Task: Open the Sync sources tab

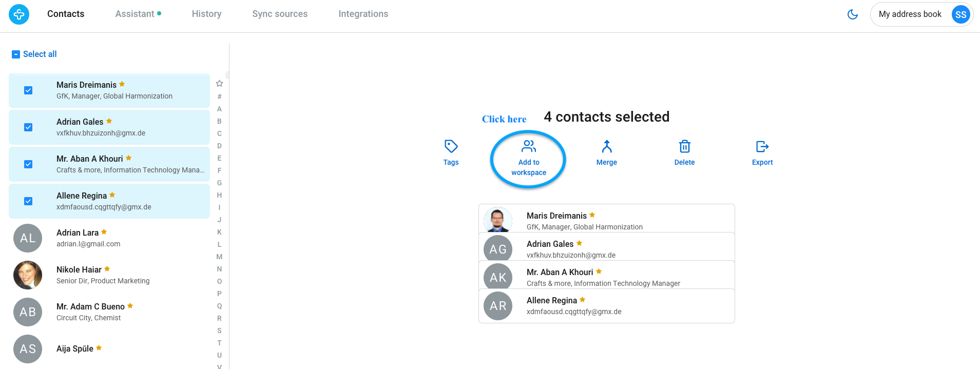Action: pos(280,14)
